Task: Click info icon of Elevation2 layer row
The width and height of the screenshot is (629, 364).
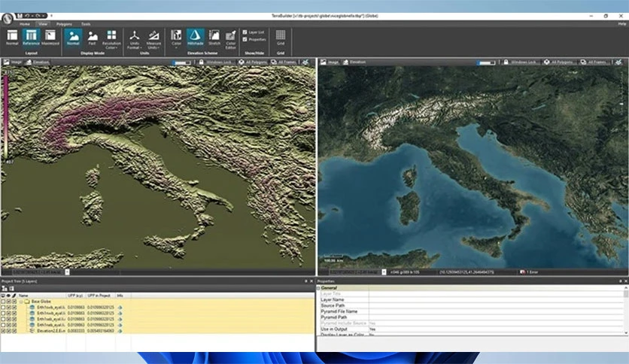Action: coord(120,331)
